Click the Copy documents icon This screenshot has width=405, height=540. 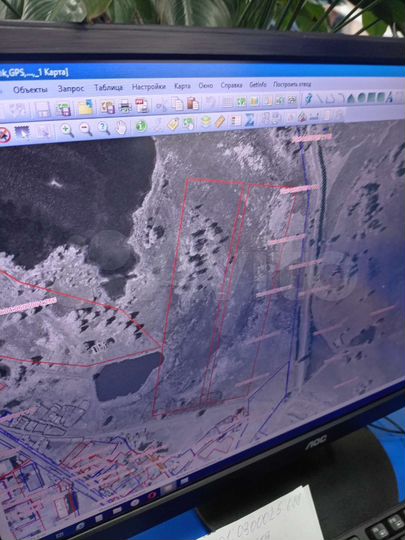pos(177,104)
